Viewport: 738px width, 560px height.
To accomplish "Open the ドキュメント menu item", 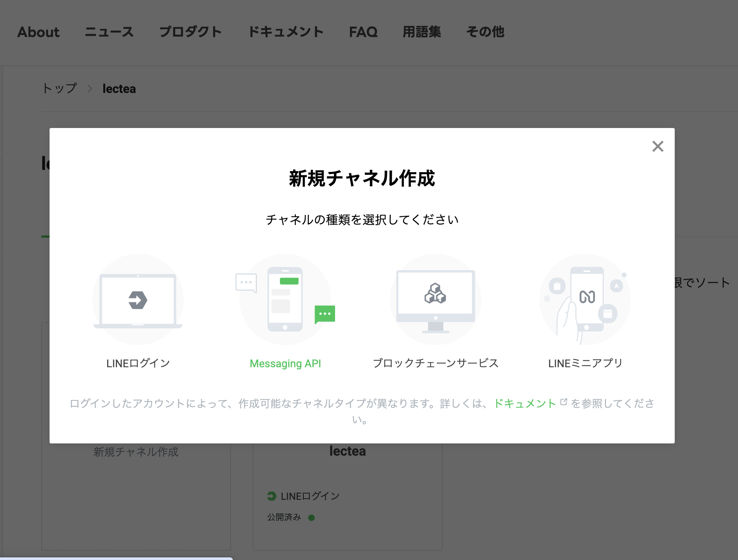I will [x=287, y=32].
